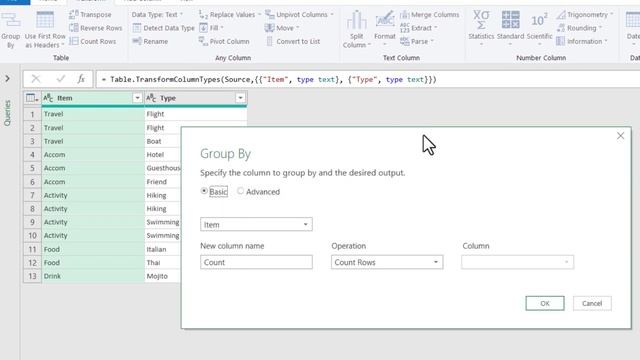Viewport: 640px width, 360px height.
Task: Click the Detect Data Type icon
Action: tap(137, 28)
